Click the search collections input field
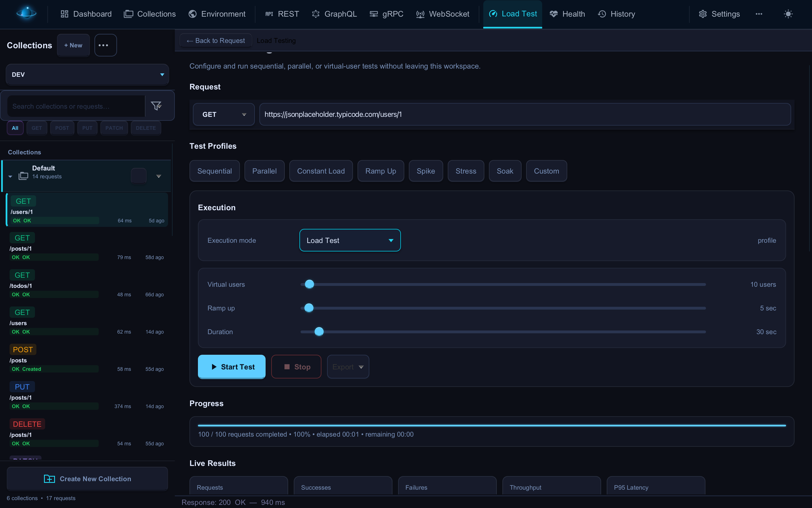812x508 pixels. (76, 106)
